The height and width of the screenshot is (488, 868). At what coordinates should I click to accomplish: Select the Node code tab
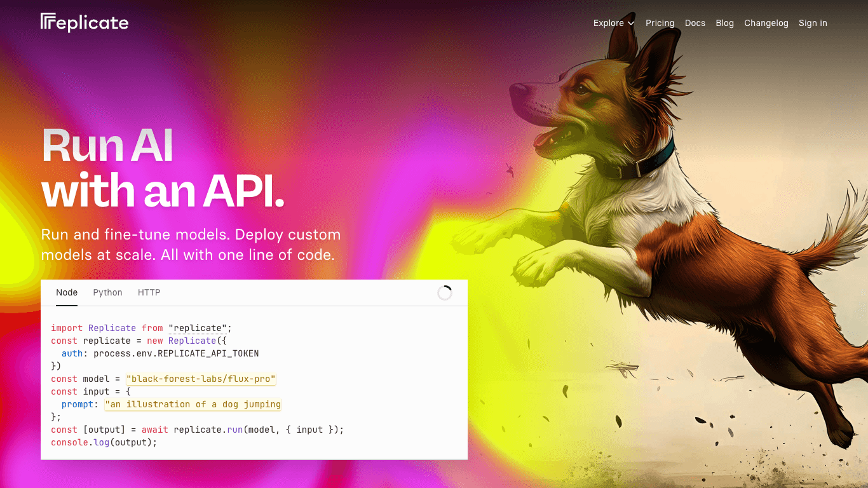pyautogui.click(x=67, y=292)
